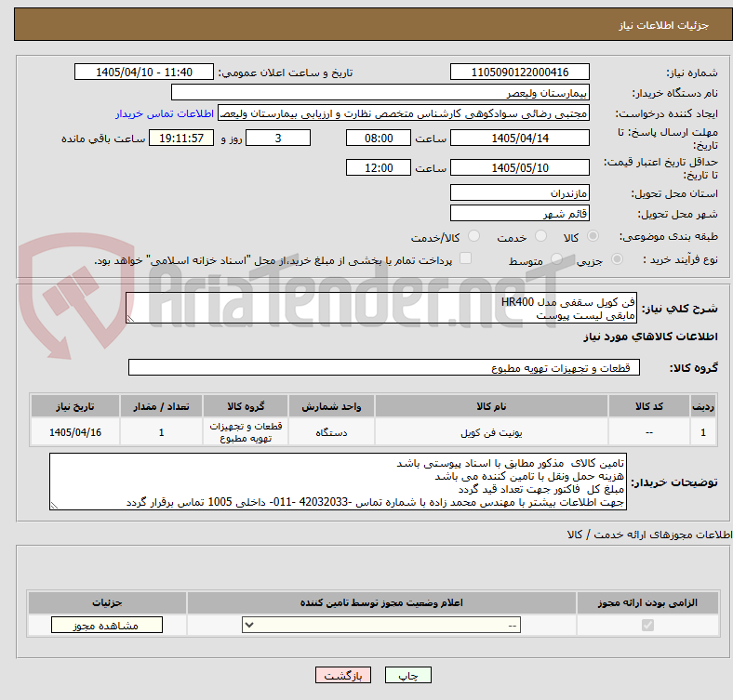Click the city field قائم شهر
Viewport: 733px width, 700px height.
pos(520,213)
